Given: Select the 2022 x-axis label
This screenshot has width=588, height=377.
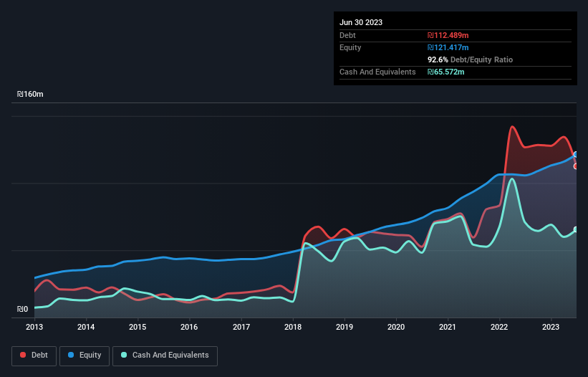Looking at the screenshot, I should (x=499, y=327).
